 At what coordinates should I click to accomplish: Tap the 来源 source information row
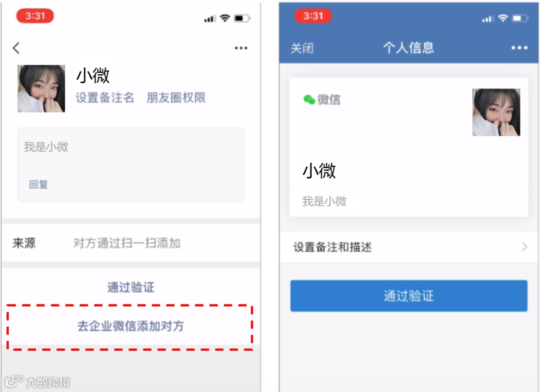point(130,243)
